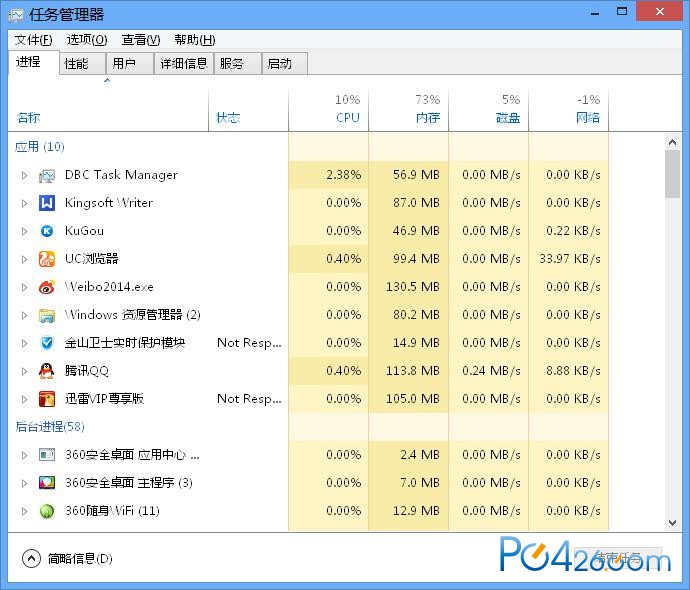Click the 360安全桌面 应用中心 icon
Viewport: 690px width, 590px height.
point(47,454)
